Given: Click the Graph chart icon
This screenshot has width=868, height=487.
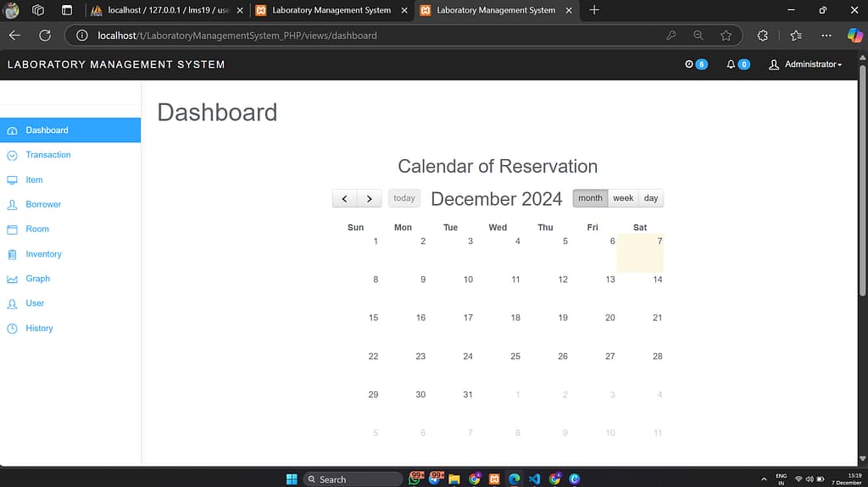Looking at the screenshot, I should tap(12, 279).
